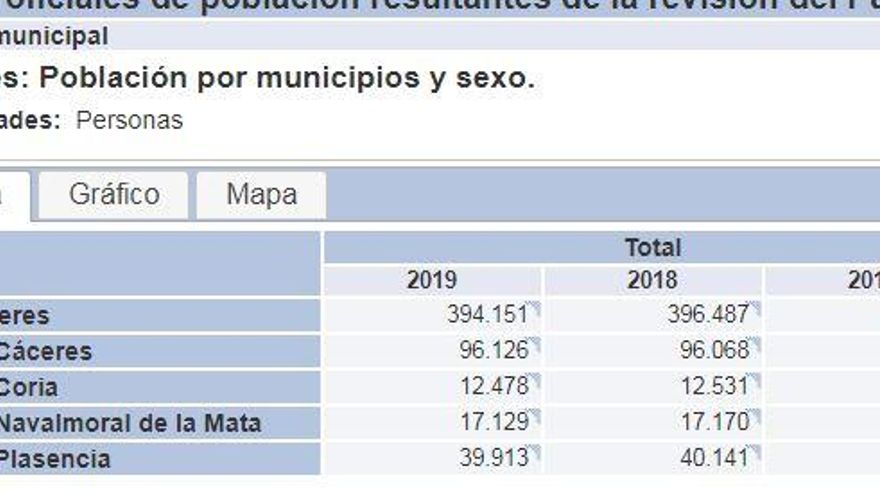Screen dimensions: 880x495
Task: Click the note marker beside 396.487
Action: [x=756, y=308]
